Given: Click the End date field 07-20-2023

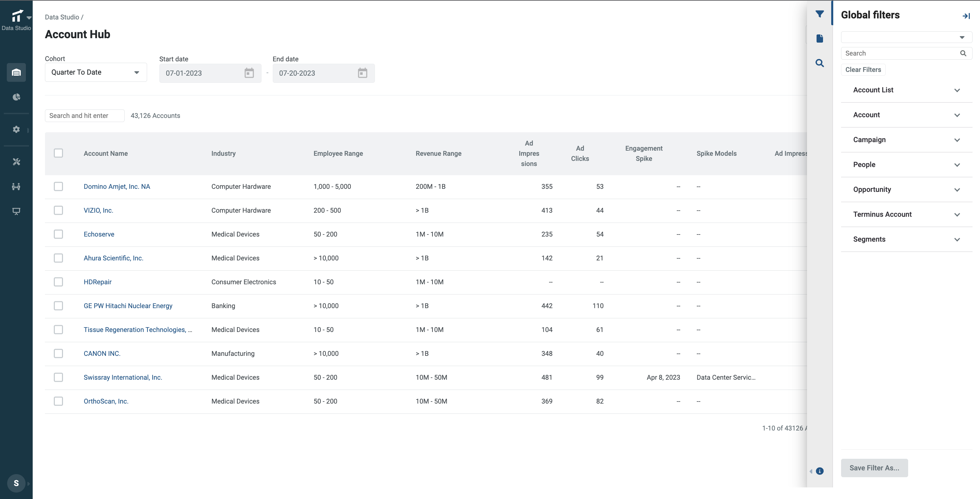Looking at the screenshot, I should tap(324, 73).
